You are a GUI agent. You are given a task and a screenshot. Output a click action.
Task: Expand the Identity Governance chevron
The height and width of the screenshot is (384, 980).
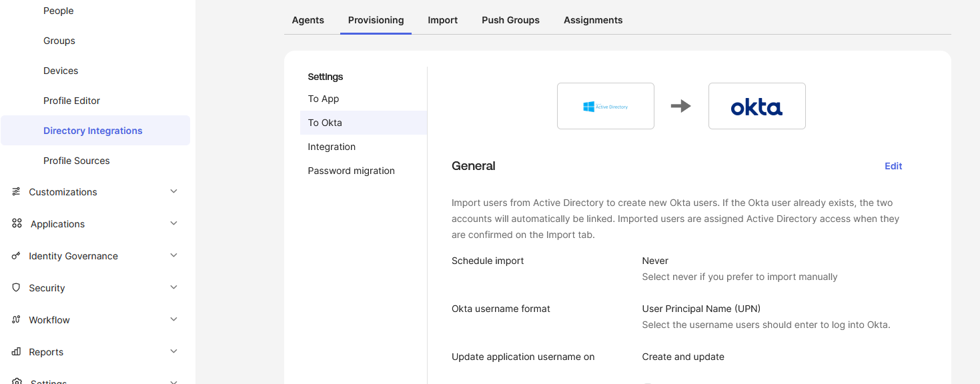coord(173,255)
